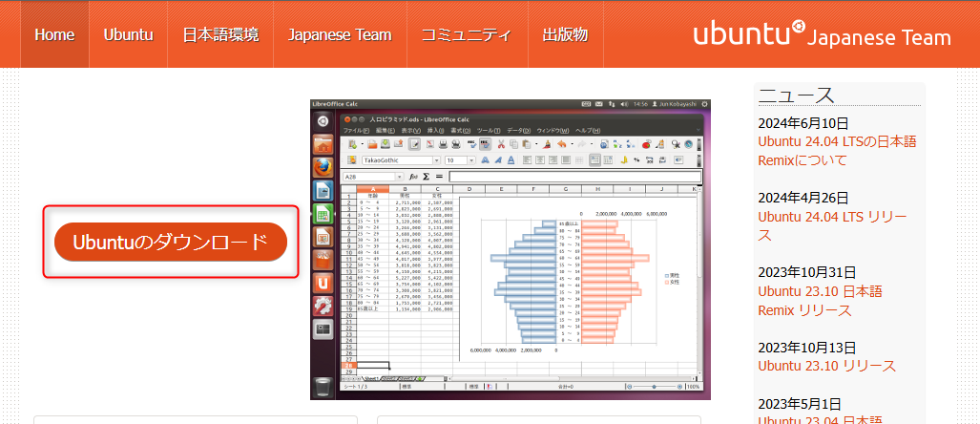Click the date 2024年4月26日
The width and height of the screenshot is (980, 424).
click(803, 199)
